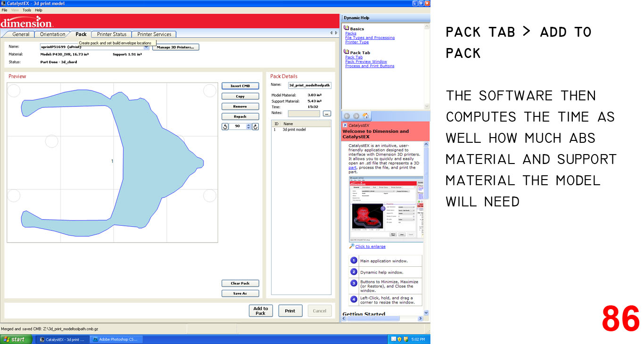The height and width of the screenshot is (344, 644).
Task: Rotate the part counter-clockwise
Action: [x=225, y=126]
